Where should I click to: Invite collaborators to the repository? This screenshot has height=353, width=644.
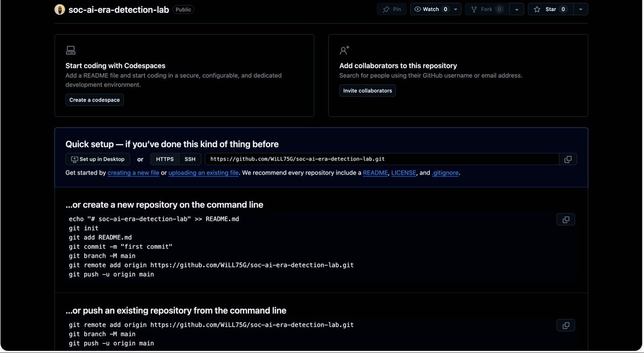pos(368,90)
